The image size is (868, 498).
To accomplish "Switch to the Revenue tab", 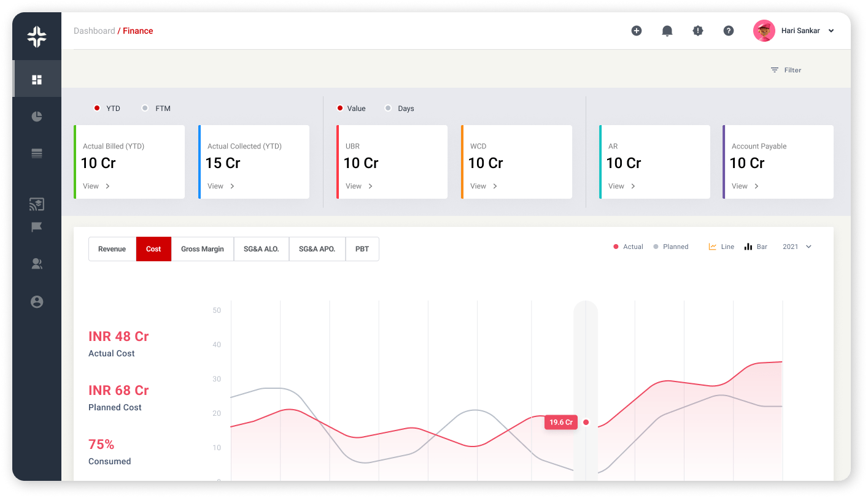I will tap(112, 249).
